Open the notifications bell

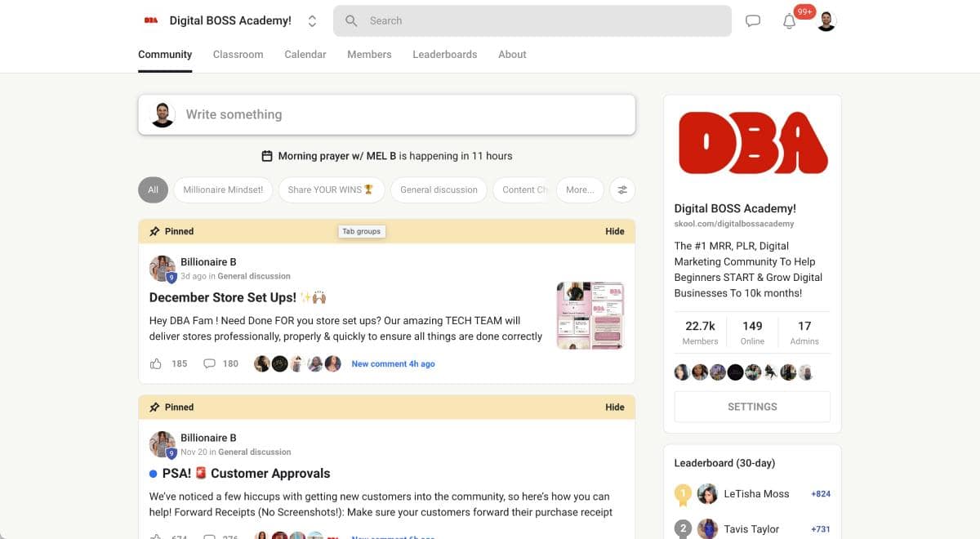(789, 21)
